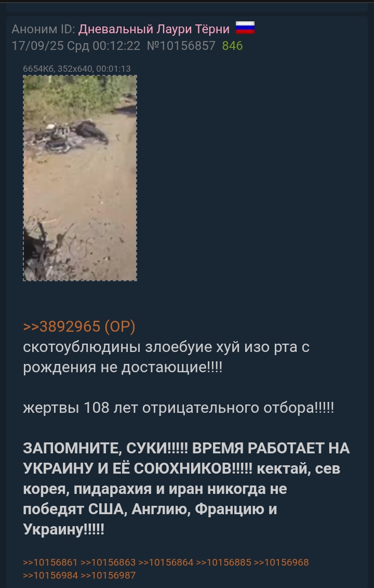The image size is (374, 588).
Task: Open reply link >>10156863
Action: [x=108, y=562]
